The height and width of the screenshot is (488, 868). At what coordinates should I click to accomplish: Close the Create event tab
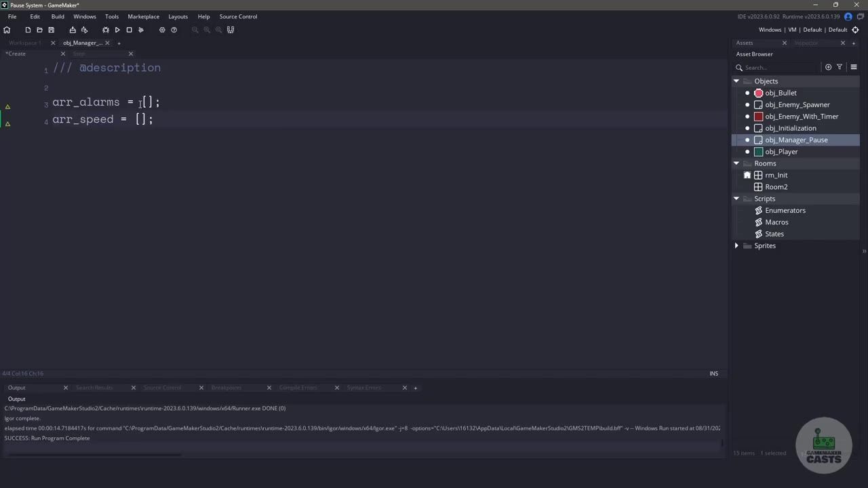63,54
